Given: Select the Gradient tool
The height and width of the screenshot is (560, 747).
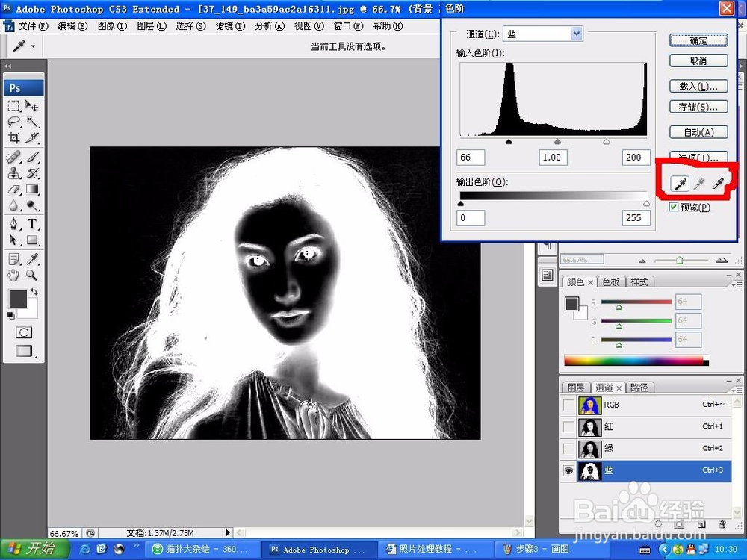Looking at the screenshot, I should point(31,188).
